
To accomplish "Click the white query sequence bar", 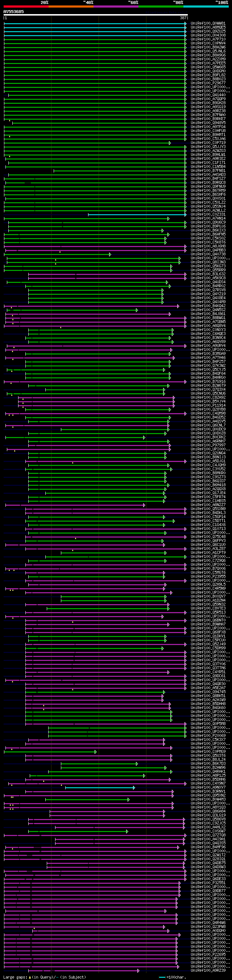I will click(x=96, y=15).
